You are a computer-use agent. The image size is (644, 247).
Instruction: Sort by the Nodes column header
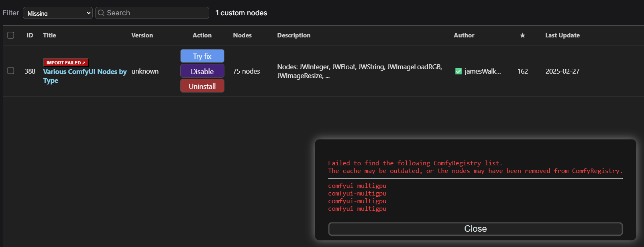(x=242, y=35)
